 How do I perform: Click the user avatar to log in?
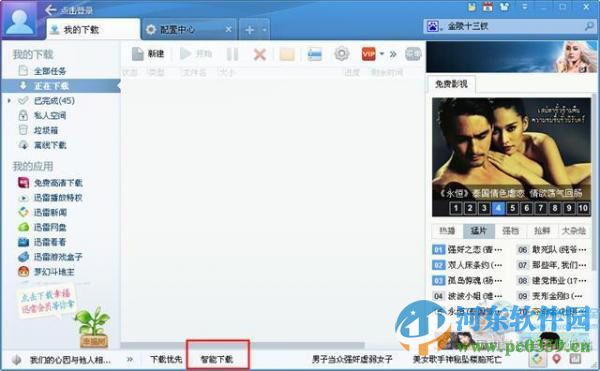(20, 21)
